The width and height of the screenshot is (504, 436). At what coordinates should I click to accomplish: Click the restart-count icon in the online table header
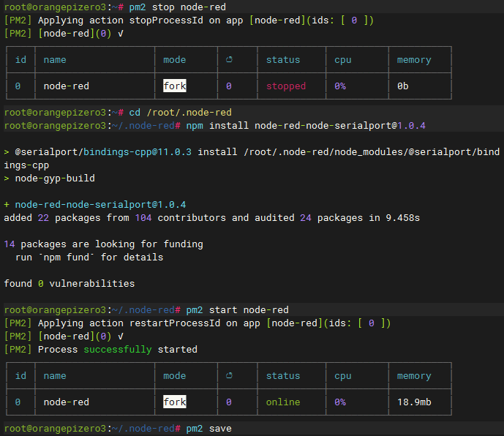pyautogui.click(x=229, y=375)
